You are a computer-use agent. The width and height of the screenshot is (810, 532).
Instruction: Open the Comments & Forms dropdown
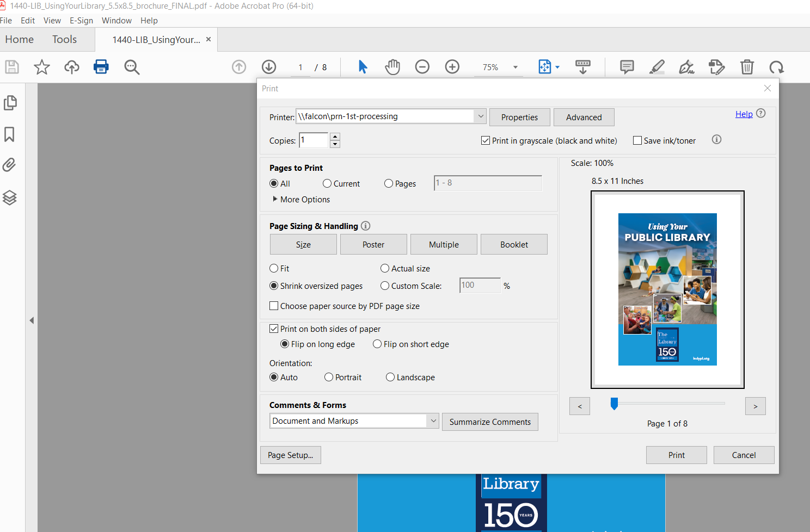click(433, 420)
